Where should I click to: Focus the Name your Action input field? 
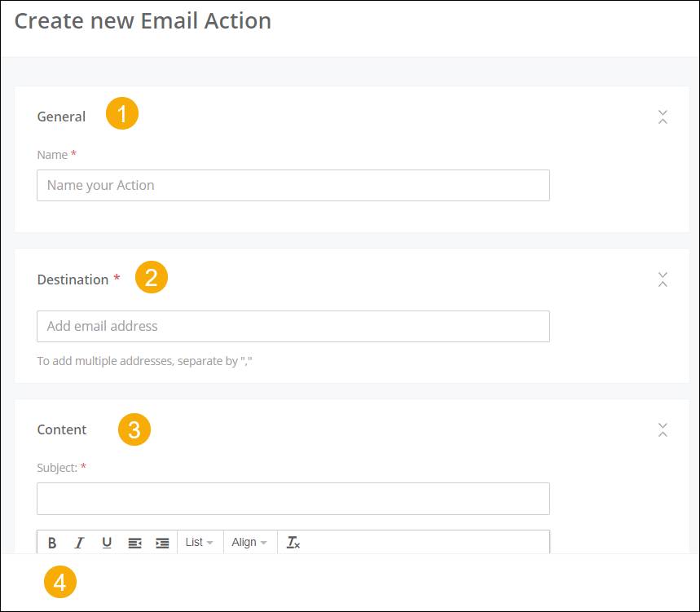[x=293, y=185]
